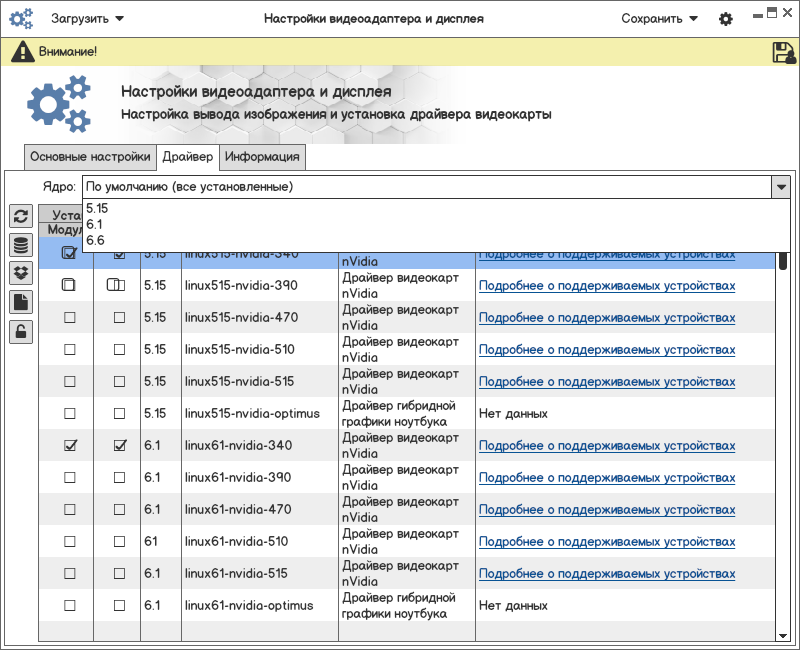800x650 pixels.
Task: Click the database stack icon in the sidebar
Action: click(20, 245)
